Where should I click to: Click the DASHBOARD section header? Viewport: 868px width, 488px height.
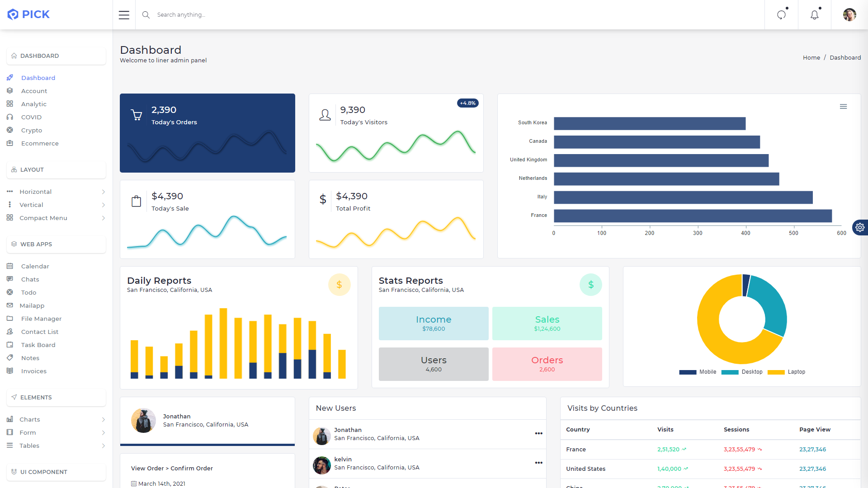coord(56,56)
